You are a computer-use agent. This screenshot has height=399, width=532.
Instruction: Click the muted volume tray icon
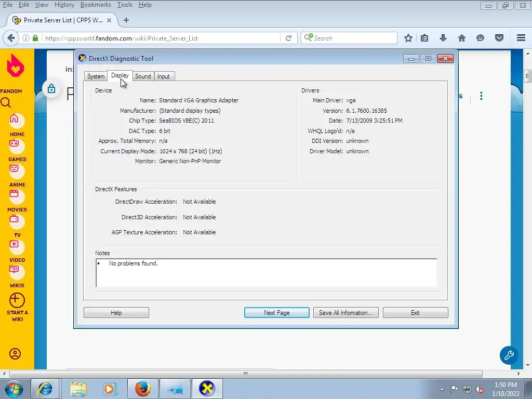pos(480,389)
